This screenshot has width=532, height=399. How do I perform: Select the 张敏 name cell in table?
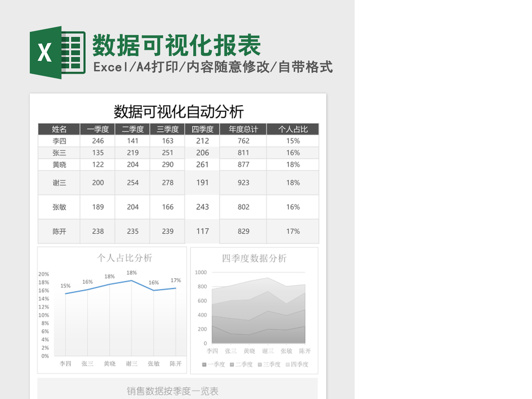pyautogui.click(x=59, y=207)
